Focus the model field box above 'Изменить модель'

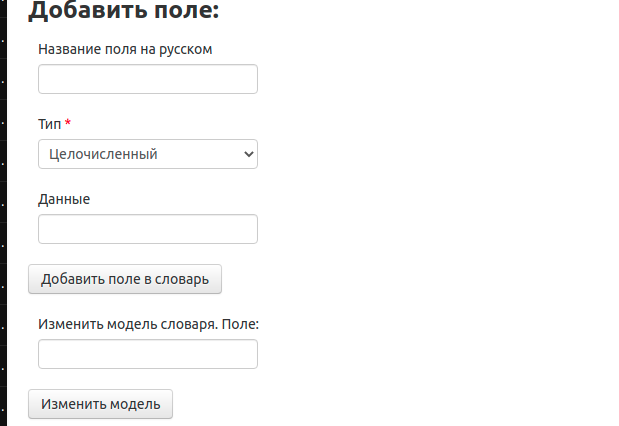[148, 354]
